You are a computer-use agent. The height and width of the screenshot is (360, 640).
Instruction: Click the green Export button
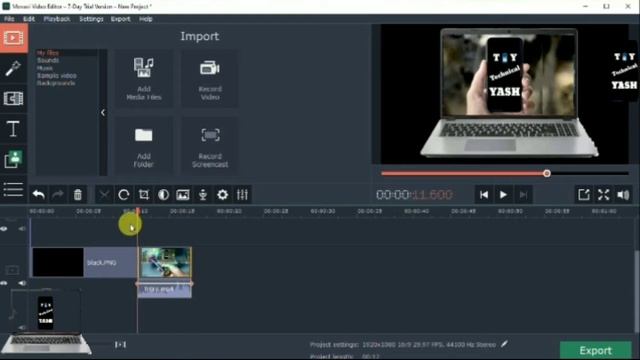pyautogui.click(x=596, y=351)
